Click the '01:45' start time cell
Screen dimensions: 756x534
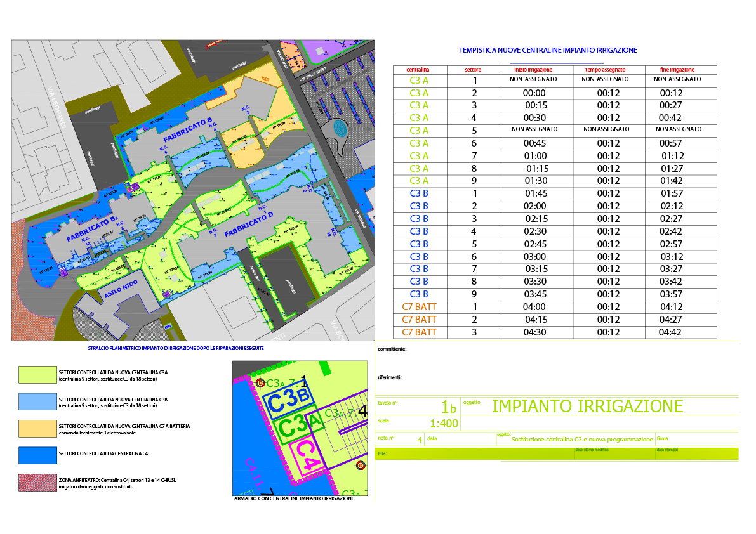coord(536,193)
